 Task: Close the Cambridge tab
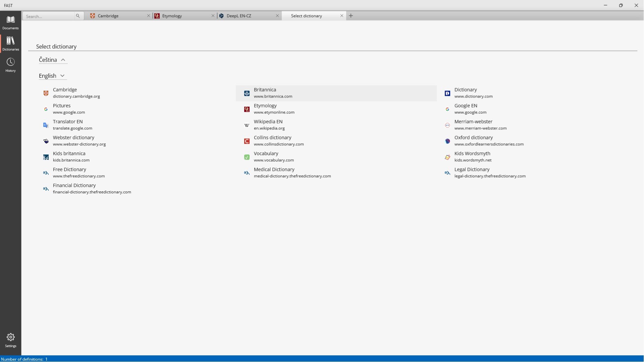[149, 16]
